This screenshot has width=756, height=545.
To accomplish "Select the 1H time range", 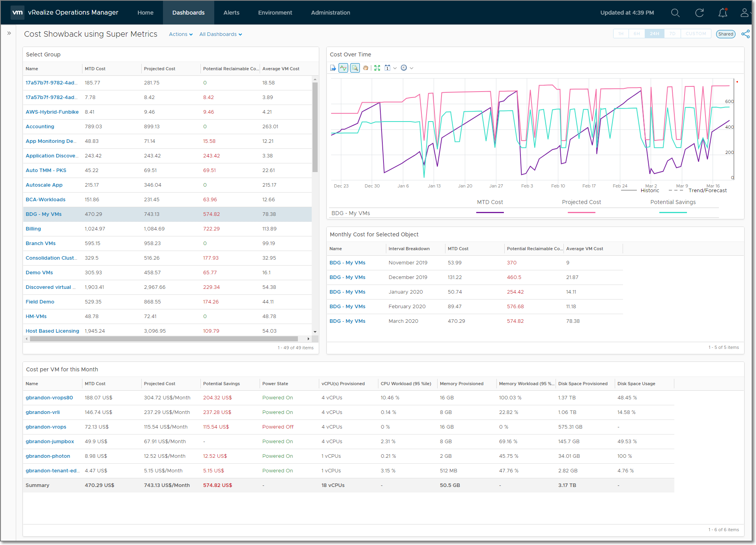I will click(x=621, y=34).
